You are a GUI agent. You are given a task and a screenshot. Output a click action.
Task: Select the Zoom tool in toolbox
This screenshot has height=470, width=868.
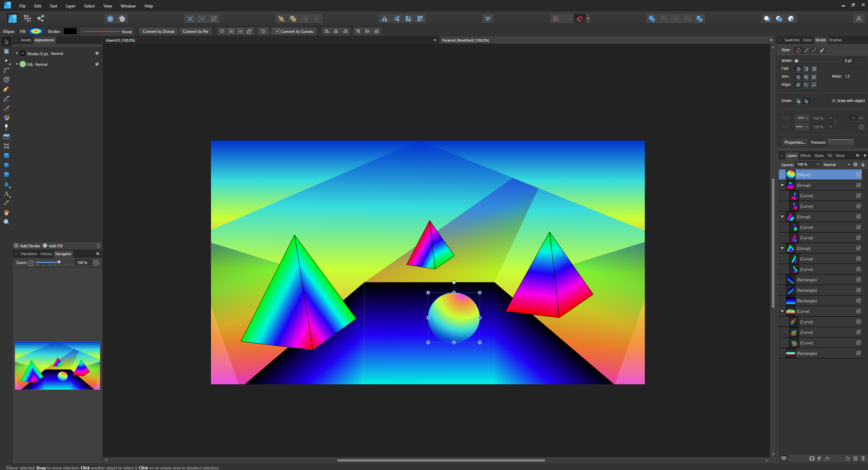(6, 222)
